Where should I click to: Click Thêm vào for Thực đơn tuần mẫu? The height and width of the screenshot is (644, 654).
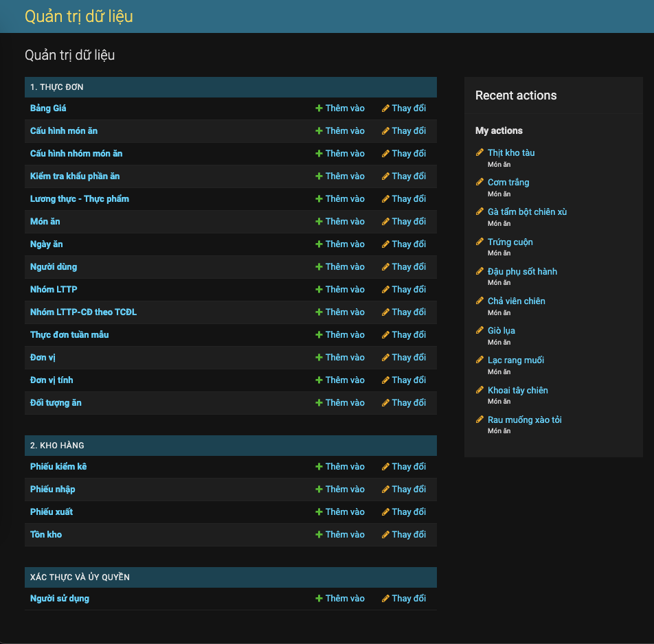(340, 334)
